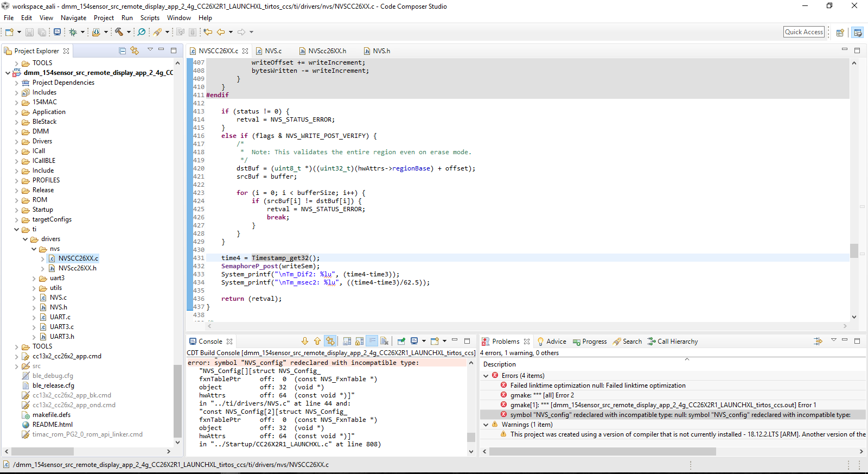Close the NVSCC26XX.c editor tab
This screenshot has width=868, height=474.
pos(245,51)
